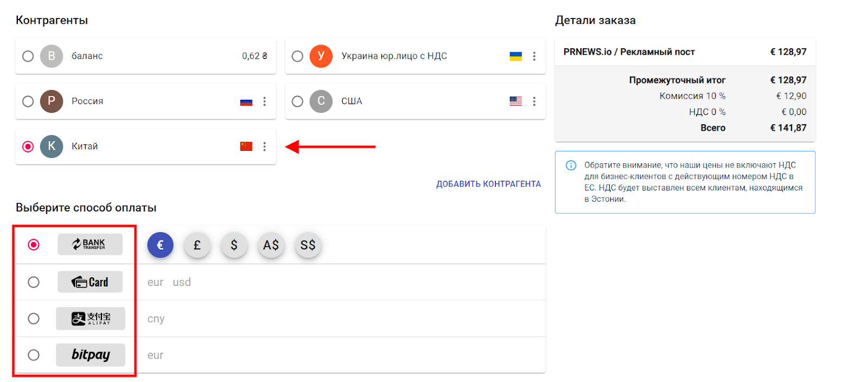Click the bitpay logo
868x382 pixels.
pos(91,355)
